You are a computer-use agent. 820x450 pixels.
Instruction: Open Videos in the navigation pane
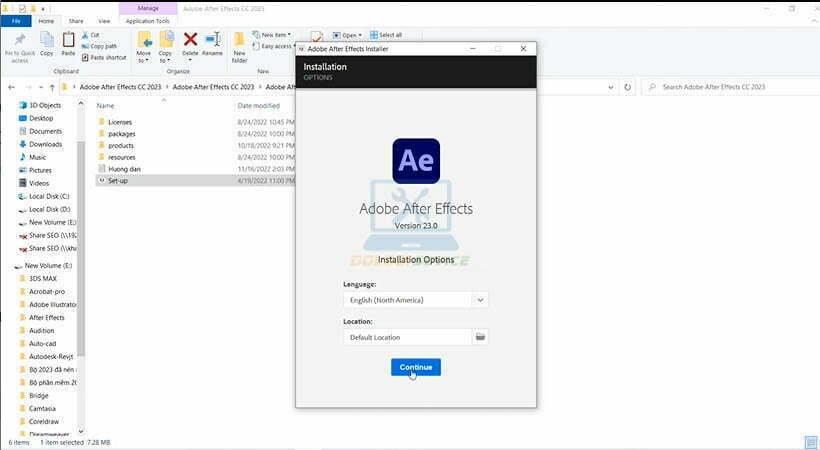39,183
